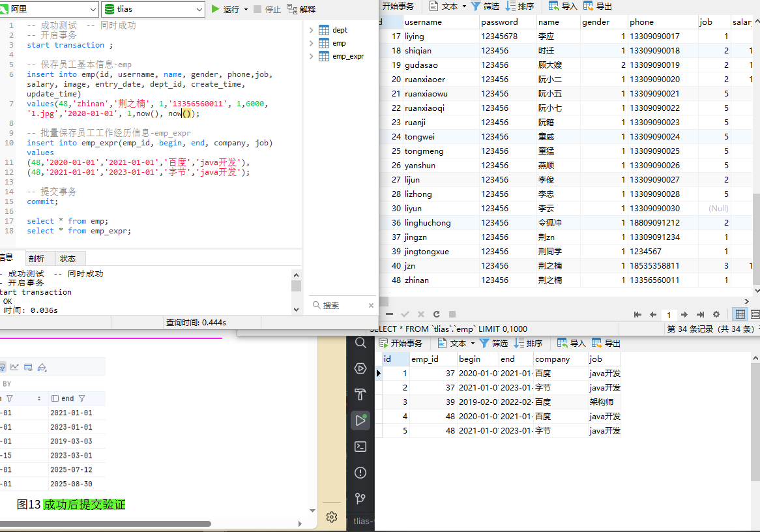
Task: Click the username column header
Action: 441,22
